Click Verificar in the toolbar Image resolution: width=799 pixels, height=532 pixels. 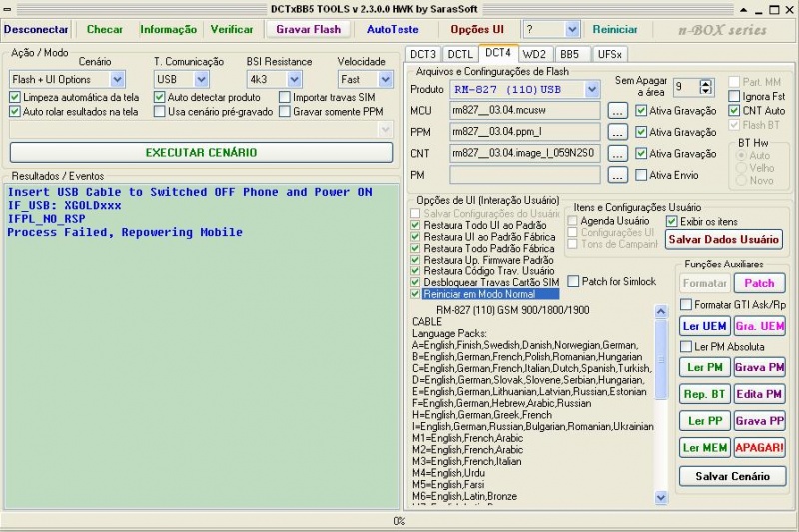point(232,29)
